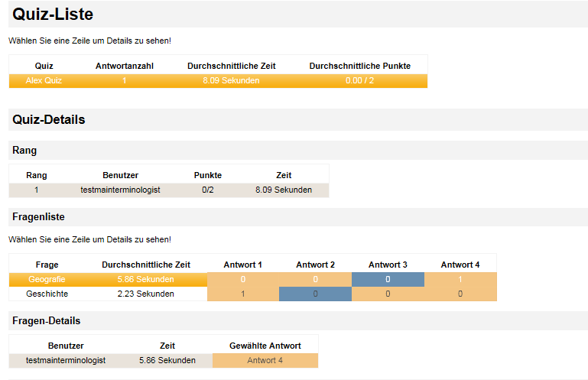Click the Durchschnittliche Punkte column header
Image resolution: width=588 pixels, height=380 pixels.
359,66
